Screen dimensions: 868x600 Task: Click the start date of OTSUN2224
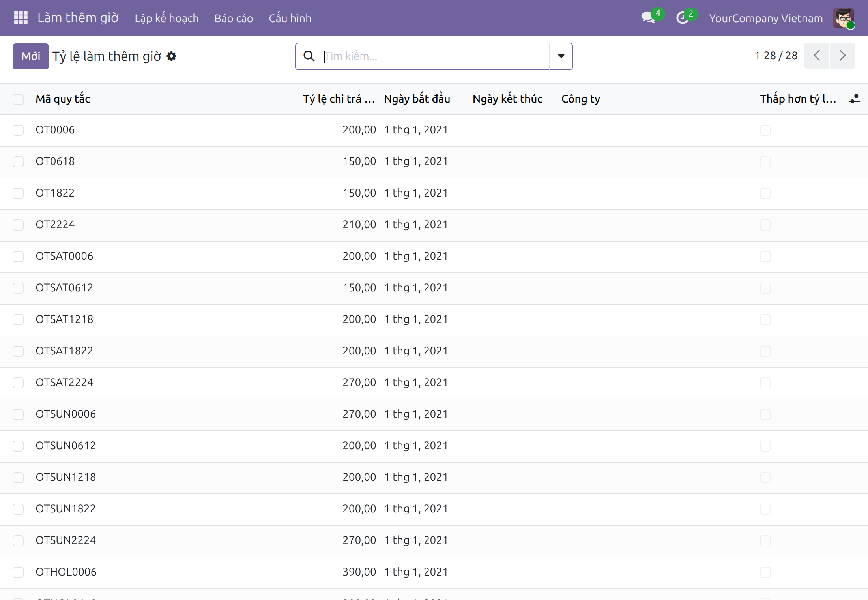(x=416, y=540)
